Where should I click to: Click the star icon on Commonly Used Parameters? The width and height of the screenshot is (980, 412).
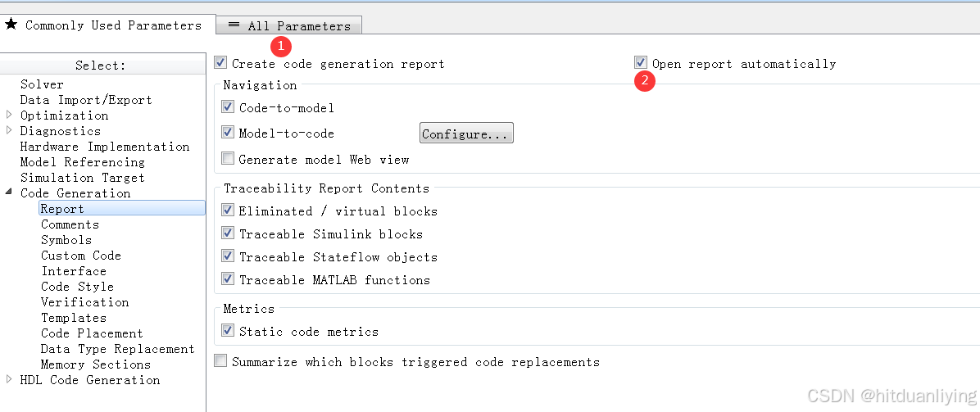coord(11,25)
